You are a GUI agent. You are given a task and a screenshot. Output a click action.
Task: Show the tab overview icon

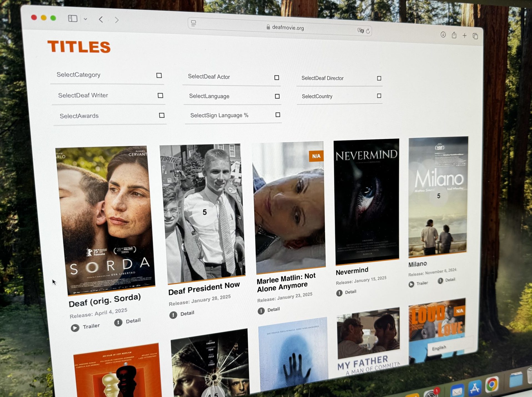[475, 36]
